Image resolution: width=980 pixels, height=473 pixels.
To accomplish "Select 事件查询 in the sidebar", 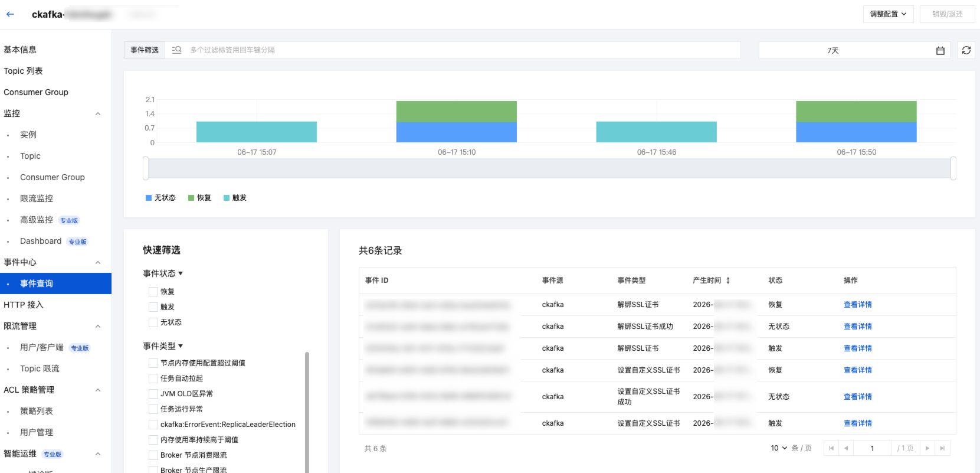I will (x=55, y=283).
